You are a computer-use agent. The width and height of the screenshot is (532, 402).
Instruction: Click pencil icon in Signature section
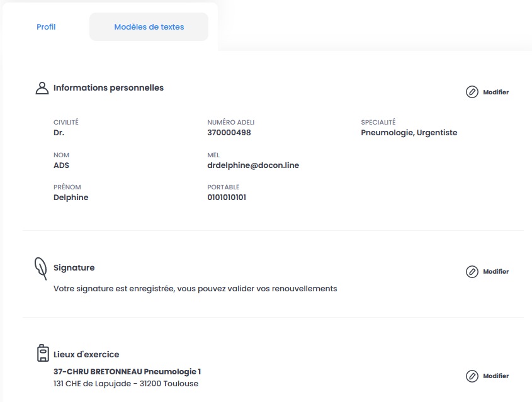472,272
